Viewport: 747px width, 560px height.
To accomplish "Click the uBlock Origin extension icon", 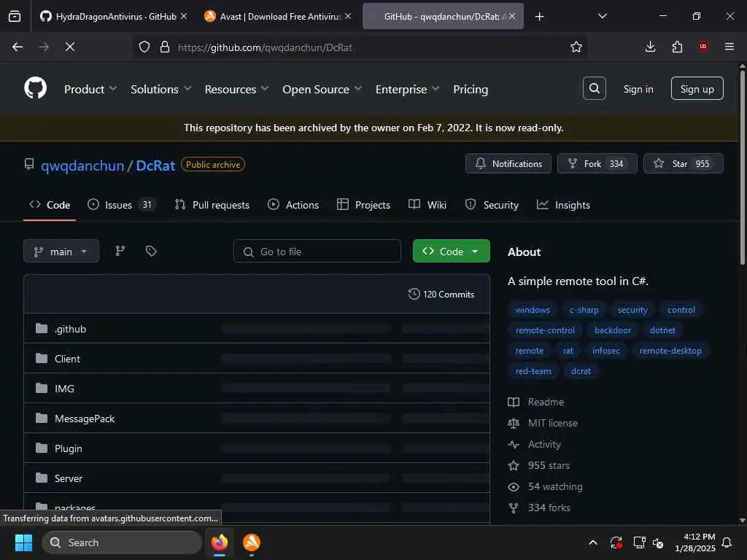I will point(703,47).
